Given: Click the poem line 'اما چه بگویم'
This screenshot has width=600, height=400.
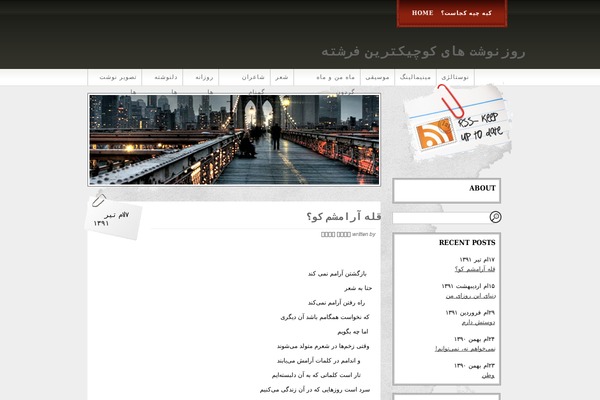Looking at the screenshot, I should (352, 332).
